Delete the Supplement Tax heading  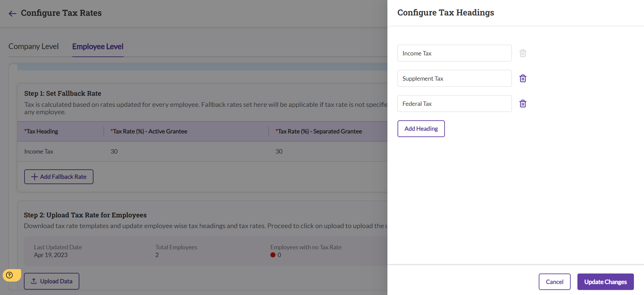[523, 78]
